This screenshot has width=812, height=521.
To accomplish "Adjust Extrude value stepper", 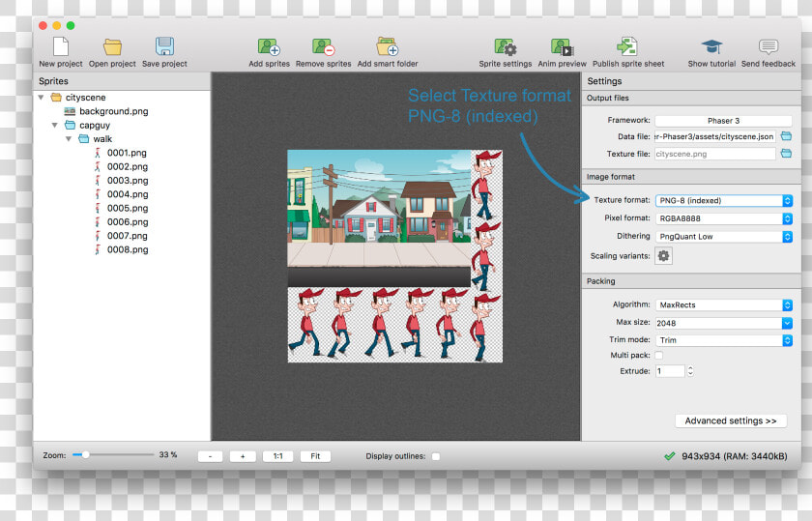I will (690, 371).
